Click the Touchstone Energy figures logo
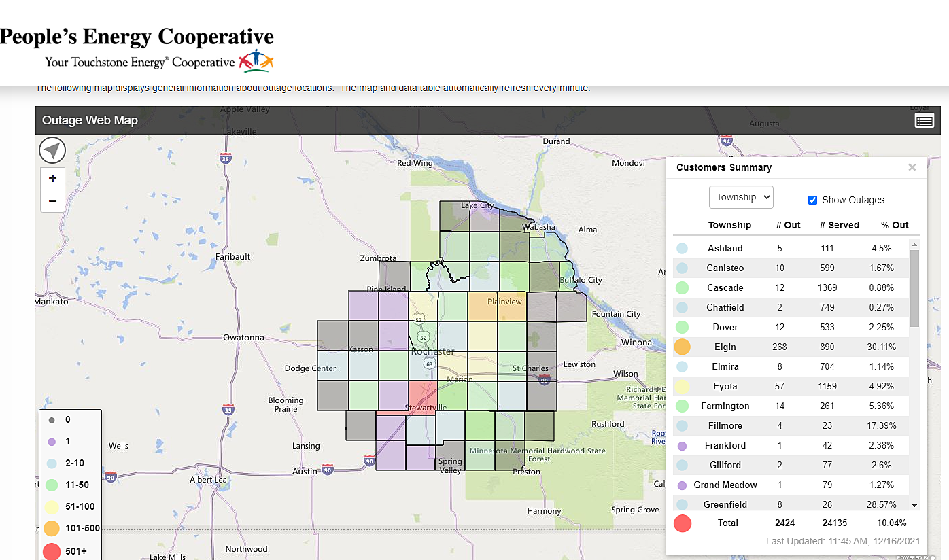949x560 pixels. point(256,61)
